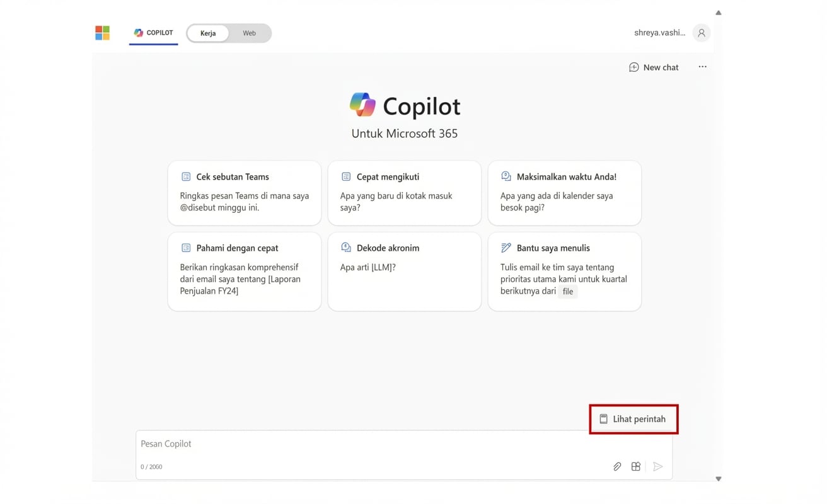Click the chat icon on Maksimalkan waktu Anda card
Viewport: 827px width, 504px height.
click(506, 176)
